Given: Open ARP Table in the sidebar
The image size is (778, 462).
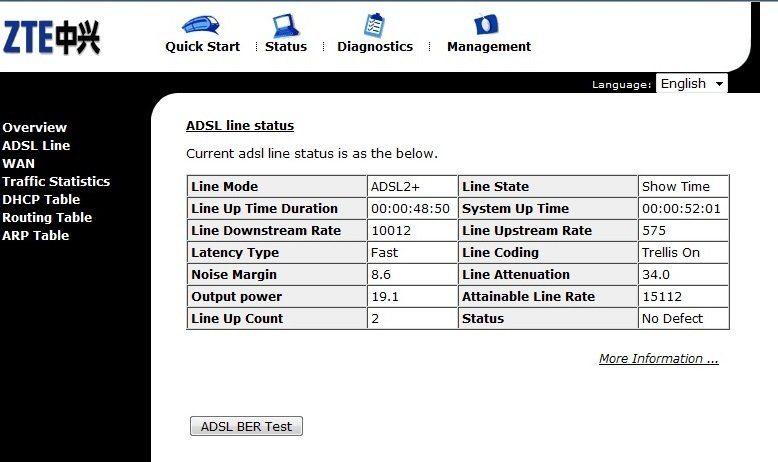Looking at the screenshot, I should click(35, 236).
